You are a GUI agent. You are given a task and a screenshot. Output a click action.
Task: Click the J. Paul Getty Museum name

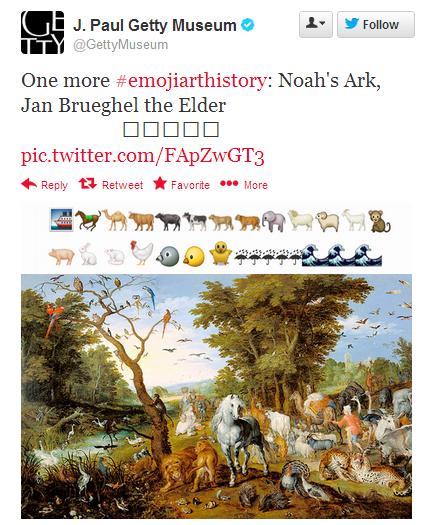click(x=155, y=25)
